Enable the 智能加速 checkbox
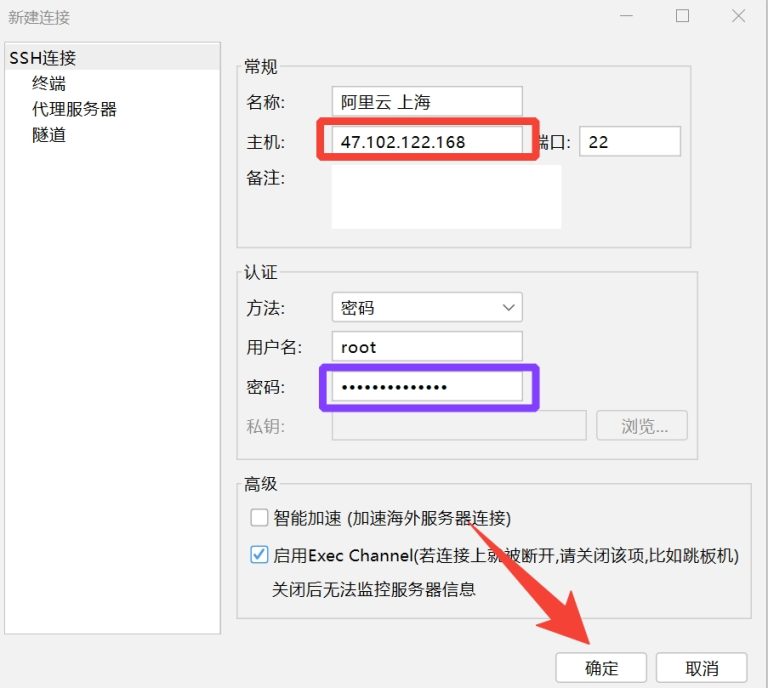The height and width of the screenshot is (688, 768). pos(259,517)
